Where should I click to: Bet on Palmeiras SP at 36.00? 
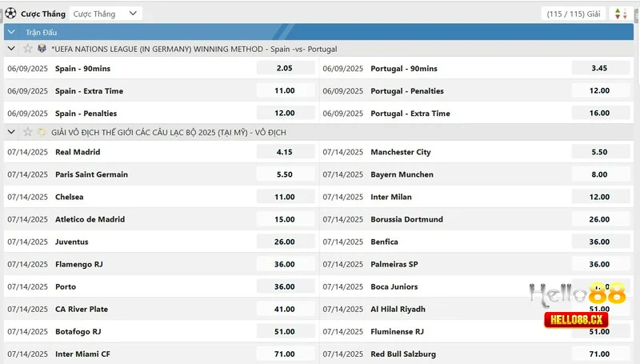coord(599,264)
